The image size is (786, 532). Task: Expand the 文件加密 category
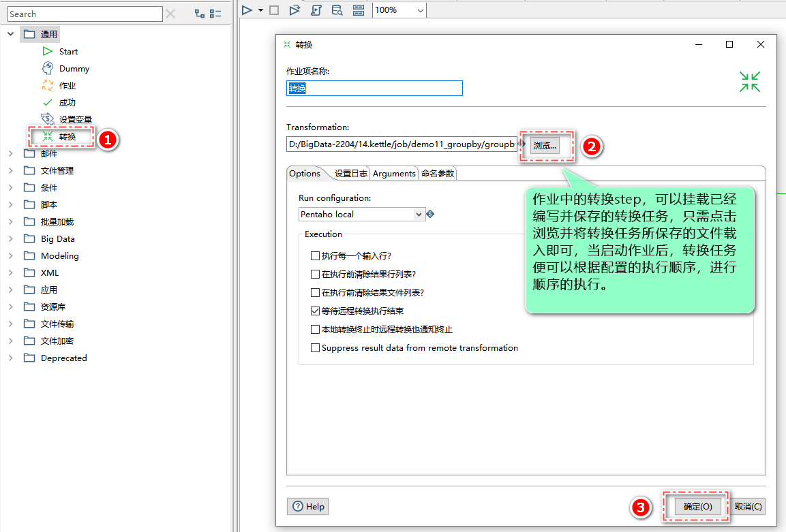pyautogui.click(x=10, y=341)
